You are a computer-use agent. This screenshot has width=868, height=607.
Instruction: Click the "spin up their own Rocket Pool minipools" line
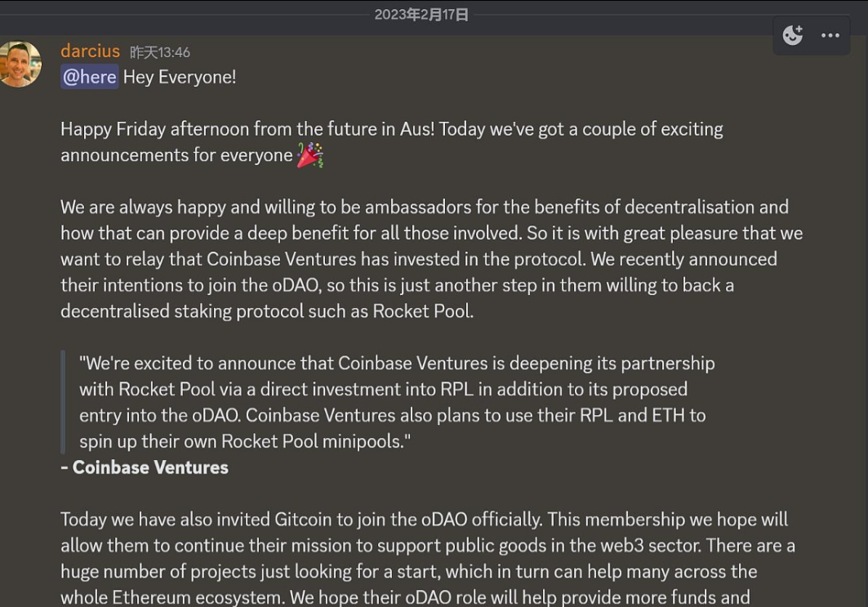point(245,441)
